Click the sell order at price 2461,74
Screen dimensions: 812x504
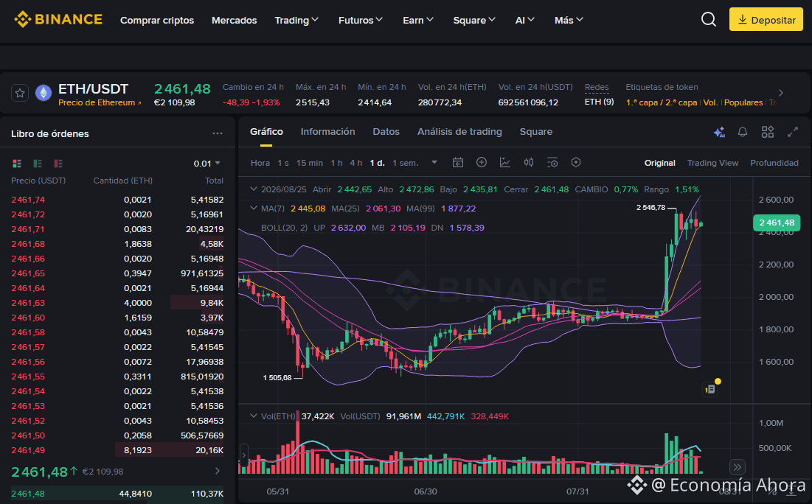[117, 200]
